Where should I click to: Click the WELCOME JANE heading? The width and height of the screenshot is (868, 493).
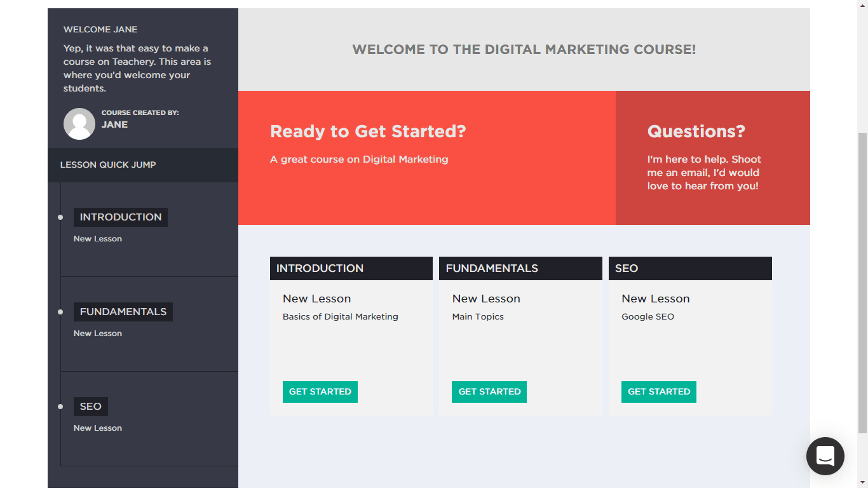tap(100, 29)
